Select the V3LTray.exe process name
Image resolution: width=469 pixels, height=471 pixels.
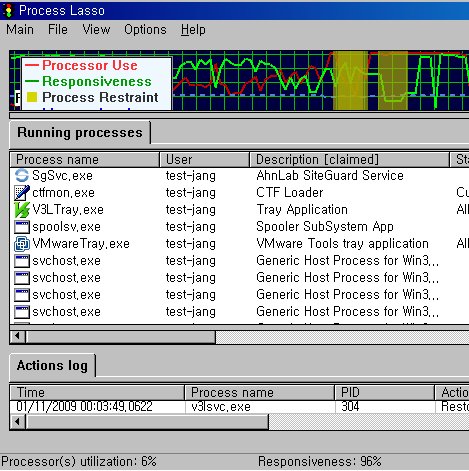(68, 210)
